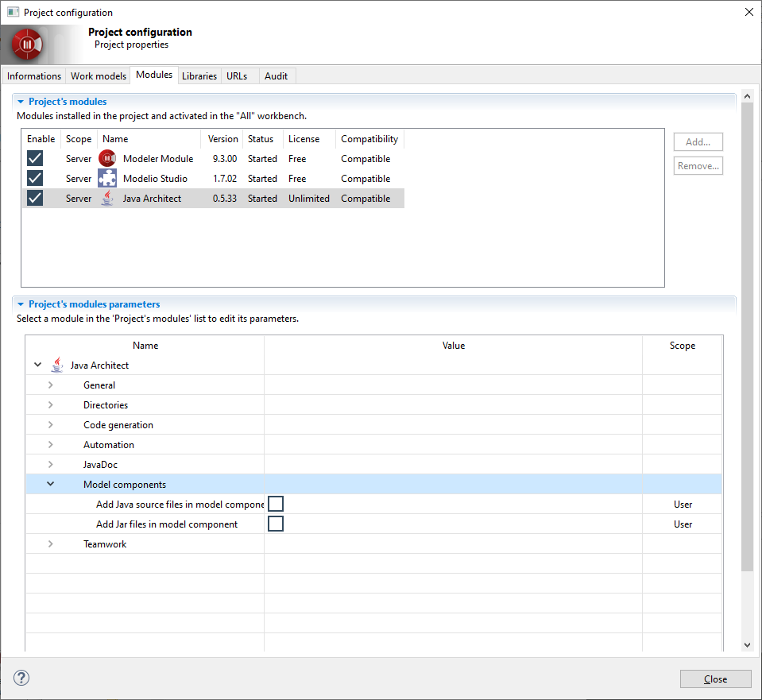This screenshot has width=762, height=700.
Task: Select the Modeler Module row name
Action: pyautogui.click(x=158, y=159)
